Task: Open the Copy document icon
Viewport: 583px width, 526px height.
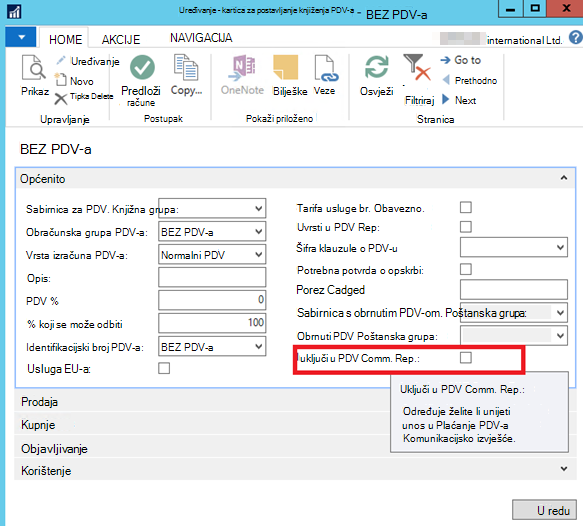Action: tap(186, 67)
